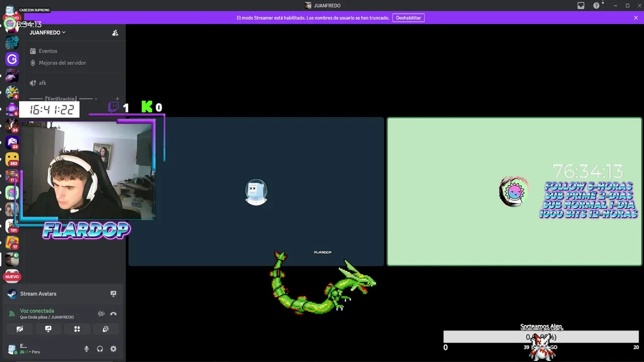Open the server icon with speaker indicator
Image resolution: width=644 pixels, height=362 pixels.
(x=12, y=259)
